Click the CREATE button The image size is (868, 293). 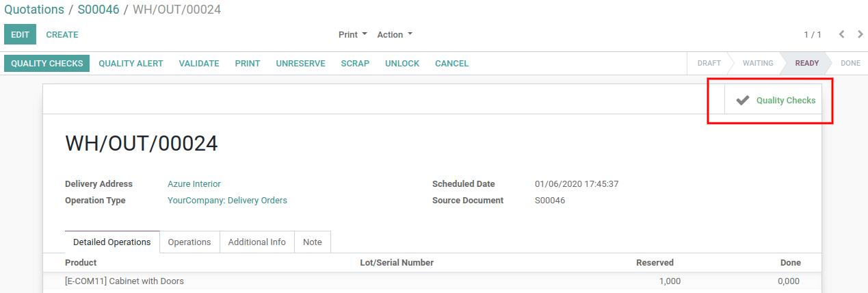[62, 34]
